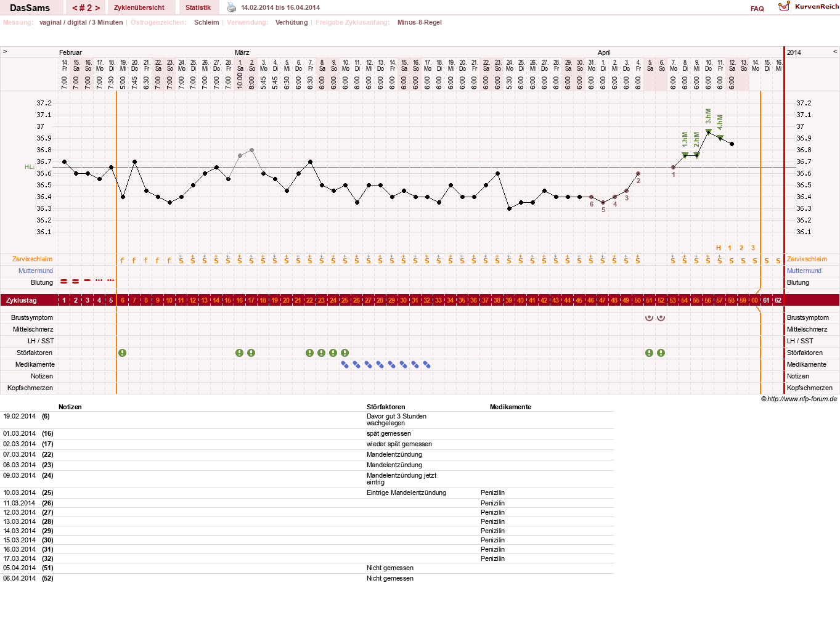This screenshot has width=840, height=633.
Task: Click the DasSams user name tab
Action: point(30,8)
